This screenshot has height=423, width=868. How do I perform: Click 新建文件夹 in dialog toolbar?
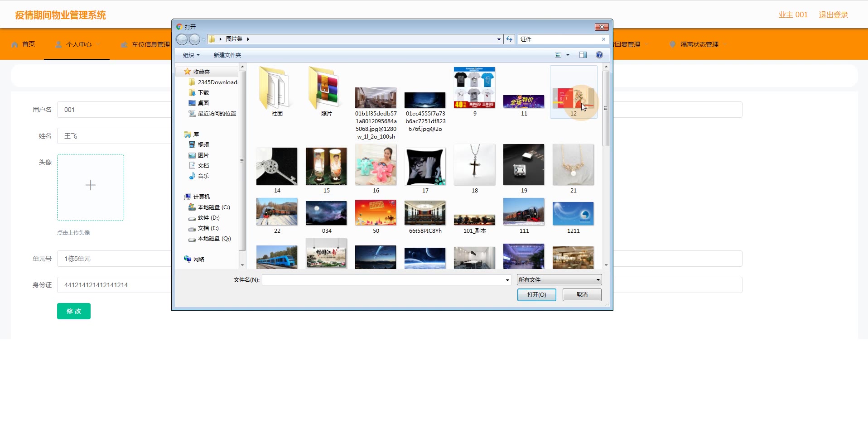[227, 55]
